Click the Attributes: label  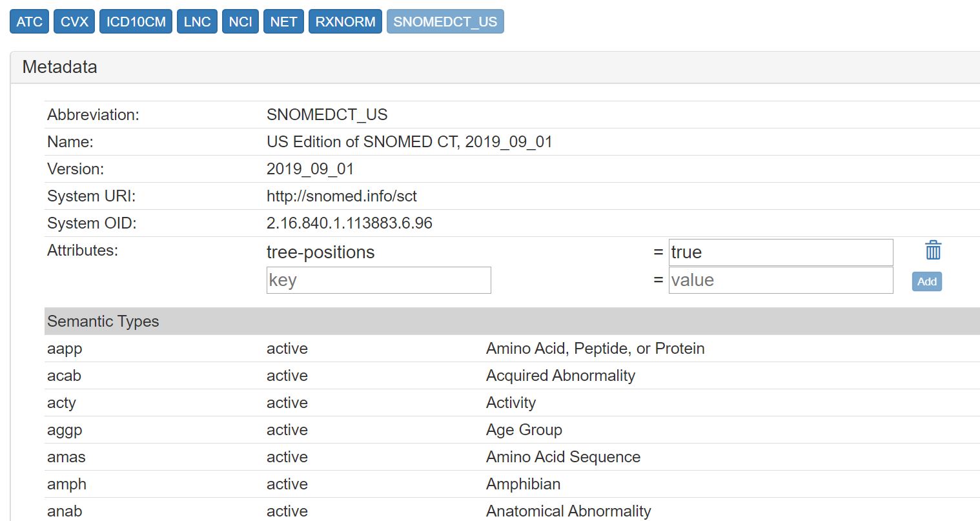(83, 250)
